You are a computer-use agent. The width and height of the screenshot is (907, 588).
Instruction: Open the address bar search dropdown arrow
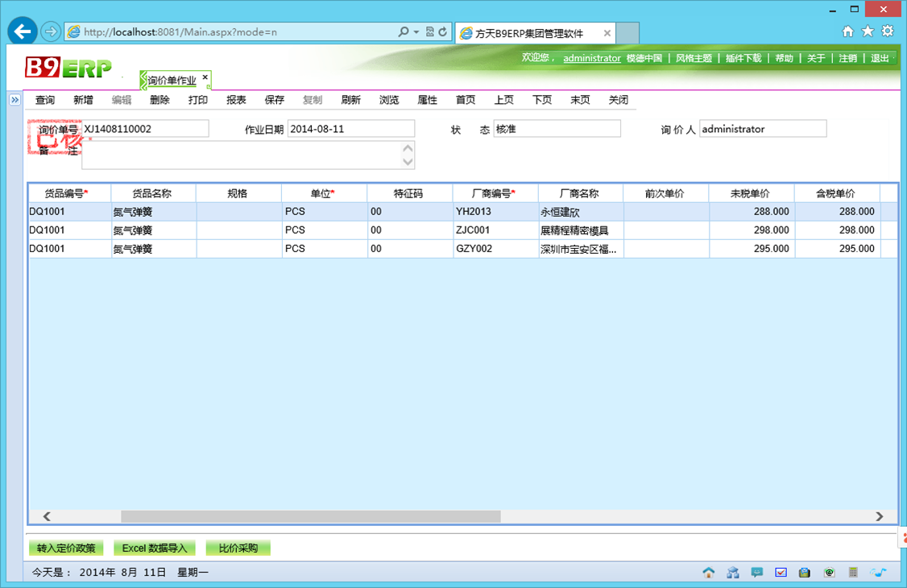[416, 32]
